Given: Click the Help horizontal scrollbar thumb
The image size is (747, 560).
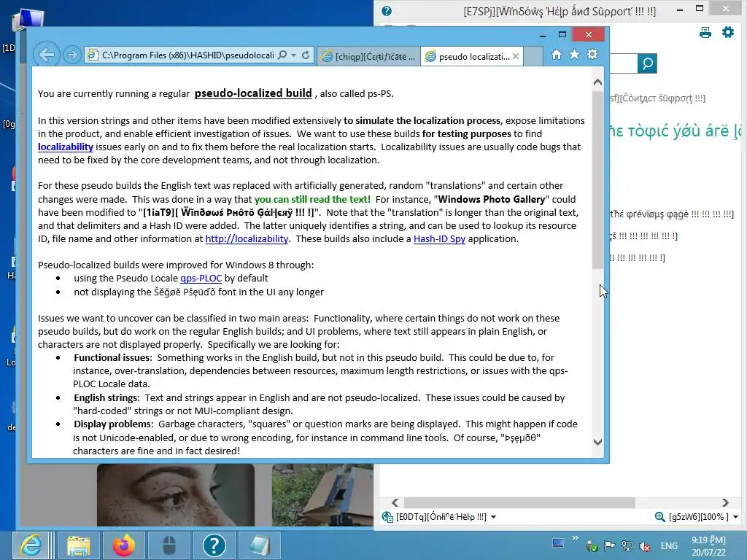Looking at the screenshot, I should (x=519, y=502).
